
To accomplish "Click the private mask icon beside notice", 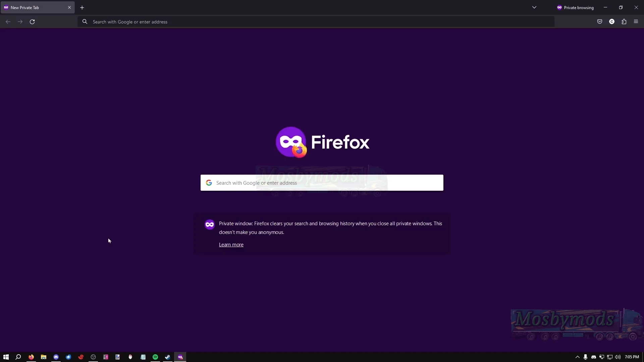I will pos(210,225).
